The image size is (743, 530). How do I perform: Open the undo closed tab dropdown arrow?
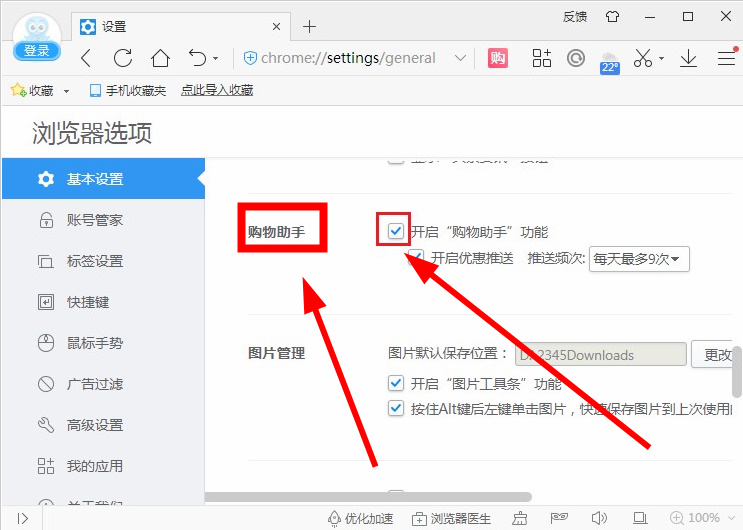(x=215, y=59)
